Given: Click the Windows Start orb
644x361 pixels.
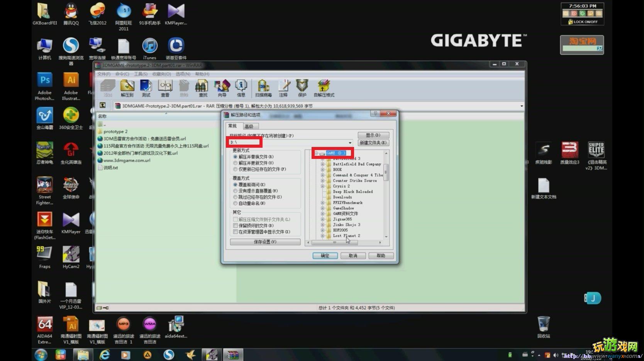Looking at the screenshot, I should tap(41, 354).
